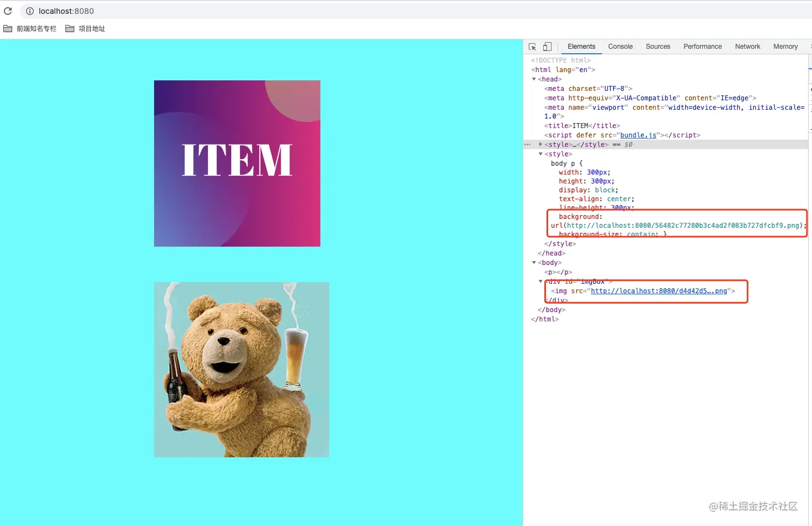The height and width of the screenshot is (526, 812).
Task: Click the body p selector text
Action: pos(566,164)
